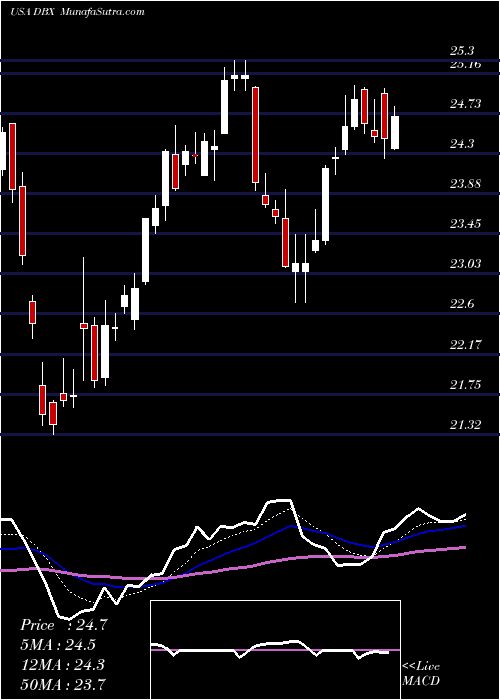Click the '<<Live MACD' label
The image size is (500, 700).
click(x=421, y=674)
